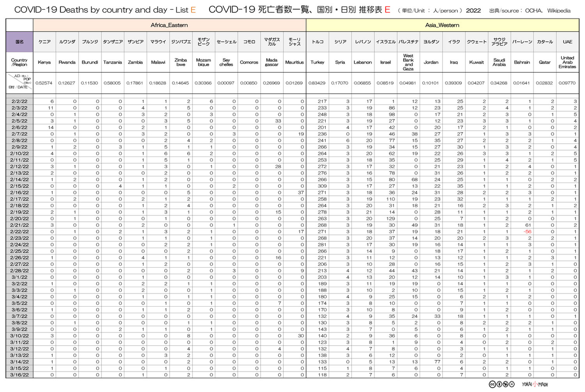Screen dimensions: 585x392
Task: Click the red -56 Bahrain value
Action: pyautogui.click(x=526, y=232)
